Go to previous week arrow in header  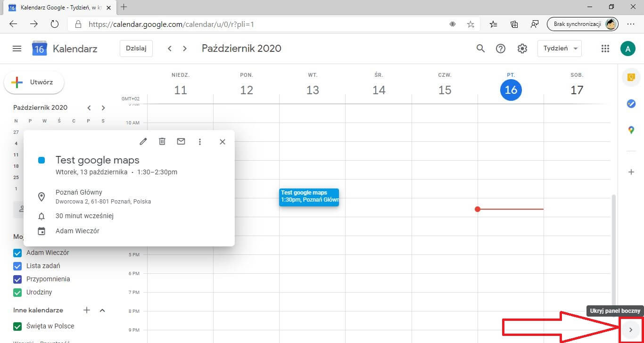[170, 49]
